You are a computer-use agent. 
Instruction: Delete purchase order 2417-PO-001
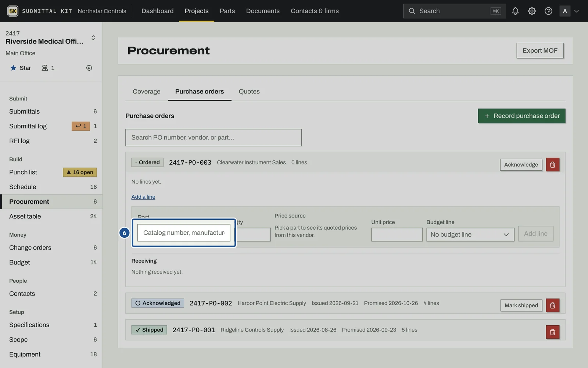[x=552, y=332]
